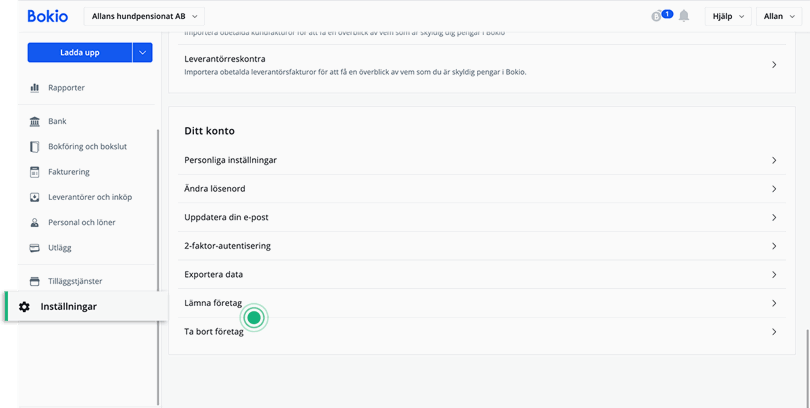The image size is (810, 408).
Task: Click the Personal och löner icon
Action: click(x=35, y=222)
